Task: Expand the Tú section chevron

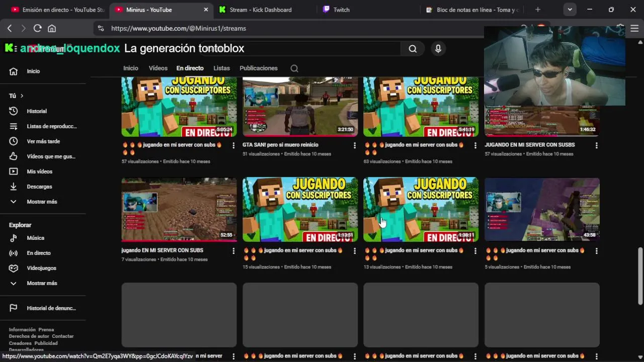Action: (22, 96)
